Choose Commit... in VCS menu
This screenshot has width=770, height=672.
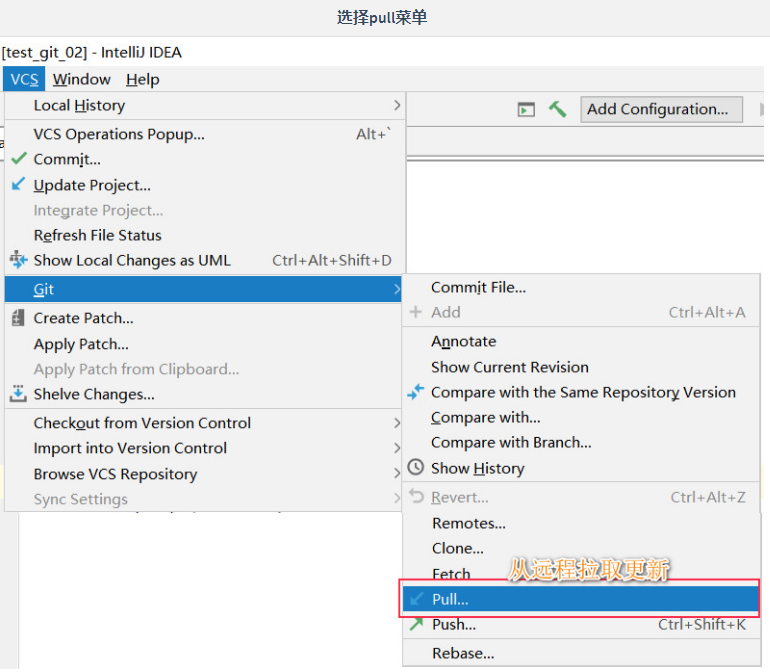pos(205,159)
